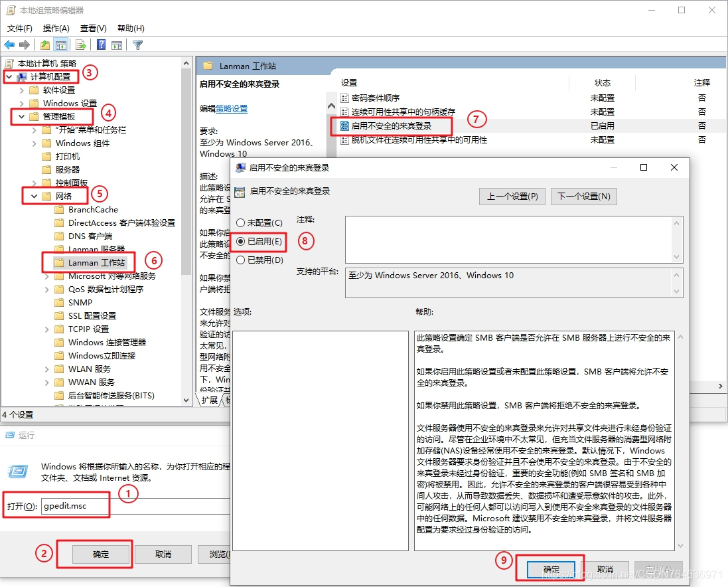Click 取消 in the policy dialog
This screenshot has height=587, width=728.
point(605,569)
